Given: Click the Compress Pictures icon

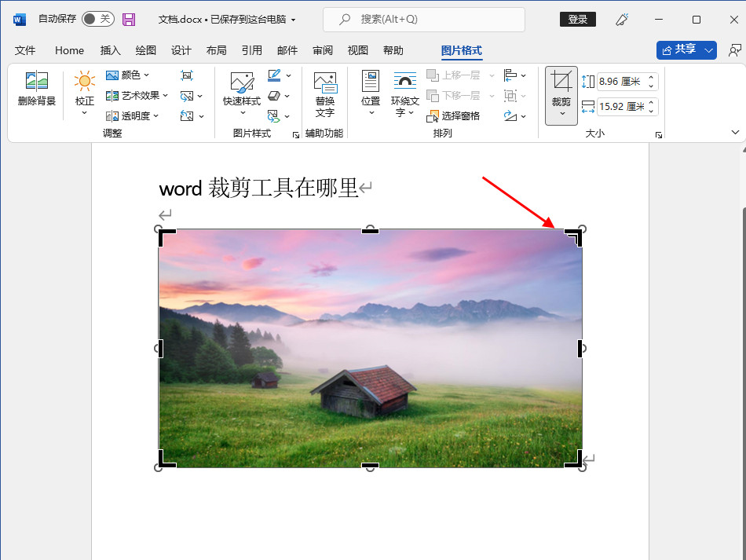Looking at the screenshot, I should 187,75.
